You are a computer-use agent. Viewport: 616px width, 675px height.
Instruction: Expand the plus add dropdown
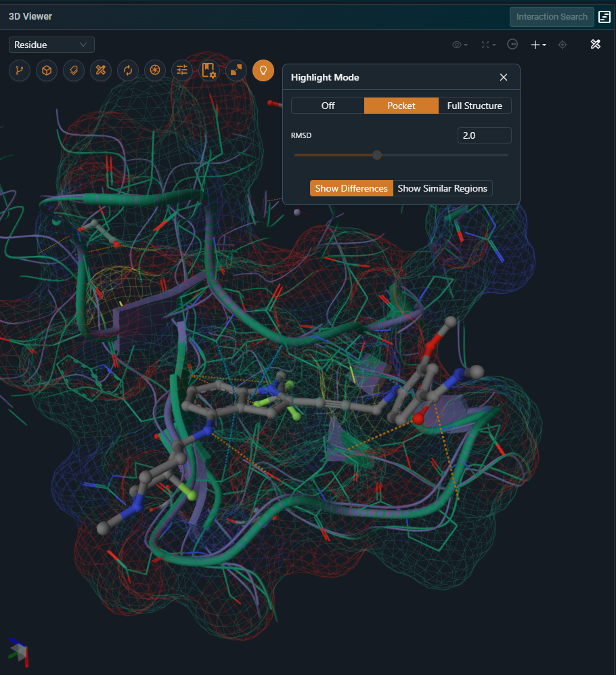538,45
